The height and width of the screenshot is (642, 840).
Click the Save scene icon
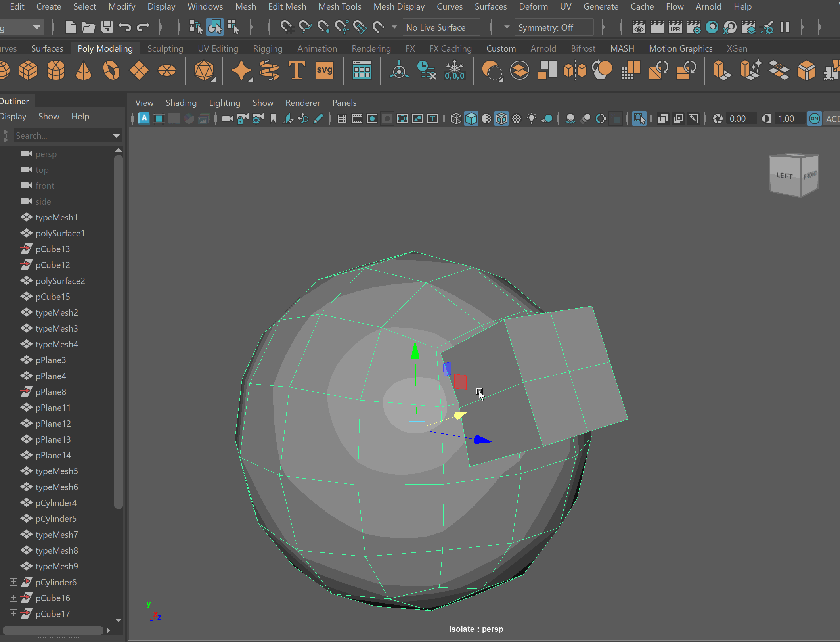[107, 27]
